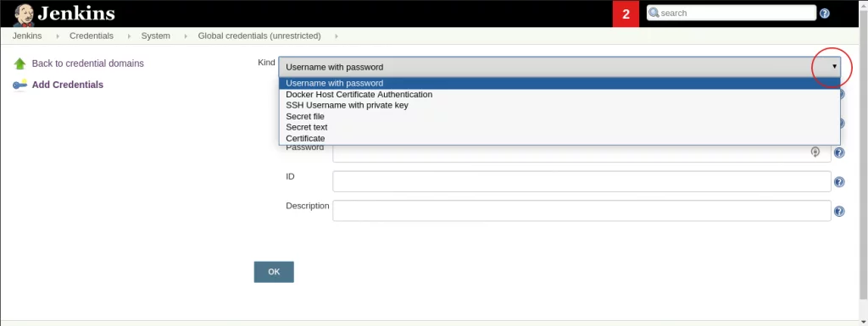Click the Jenkins butler logo

click(x=24, y=15)
